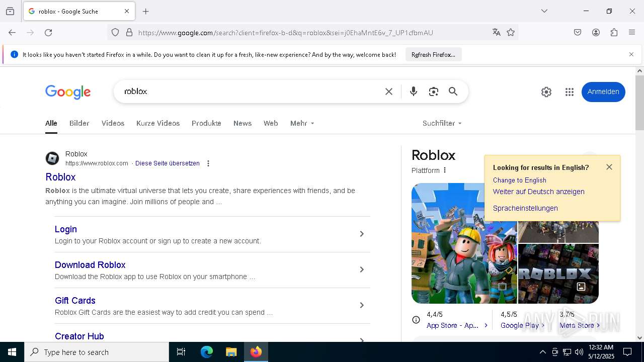Open Firefox account icon
The height and width of the screenshot is (362, 644).
(x=596, y=33)
